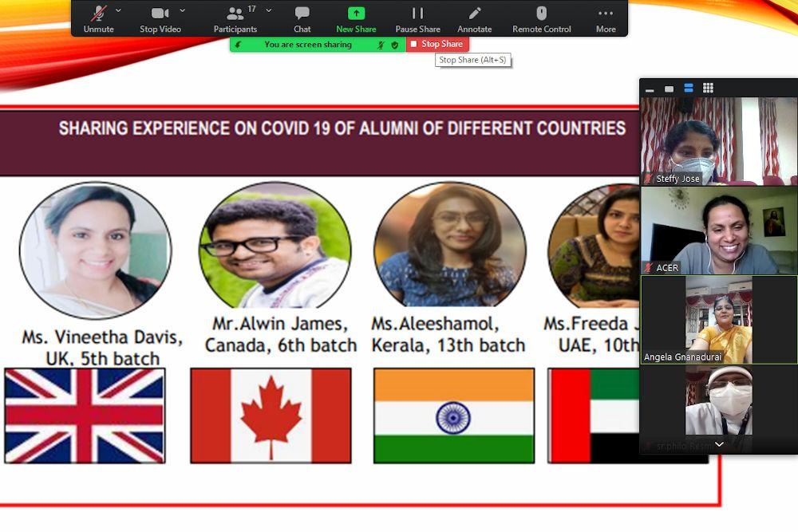Start a New Share
Viewport: 798px width, 532px height.
pyautogui.click(x=356, y=18)
